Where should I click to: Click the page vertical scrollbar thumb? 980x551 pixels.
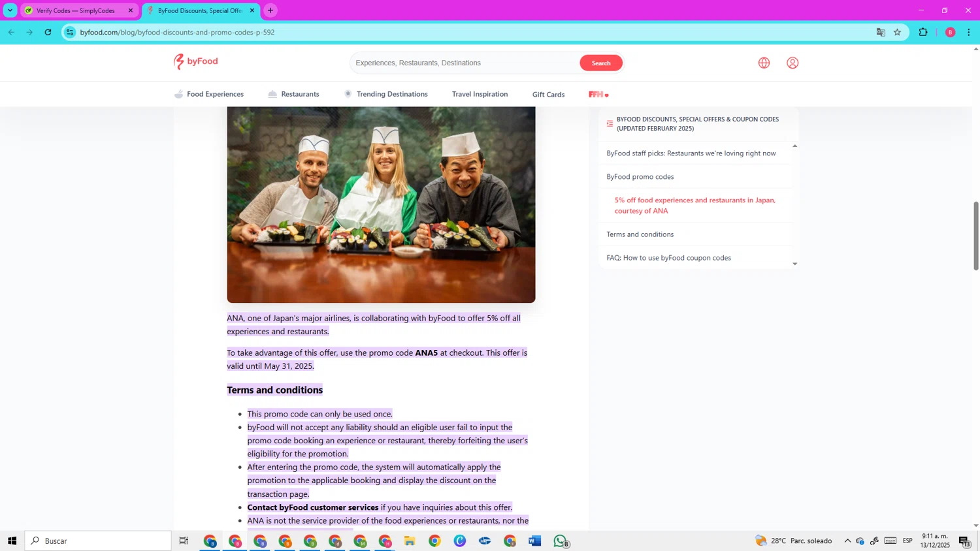click(x=976, y=236)
